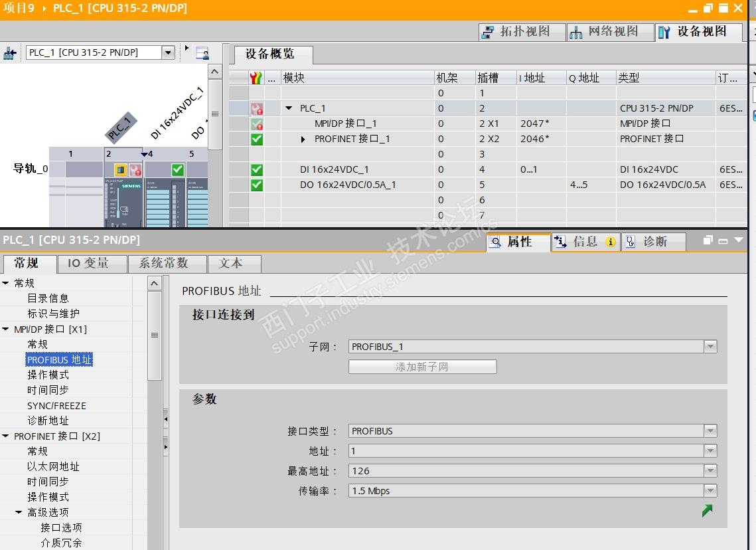This screenshot has height=550, width=756.
Task: Collapse the PROFINET 接口 [X2] tree node
Action: pos(6,436)
